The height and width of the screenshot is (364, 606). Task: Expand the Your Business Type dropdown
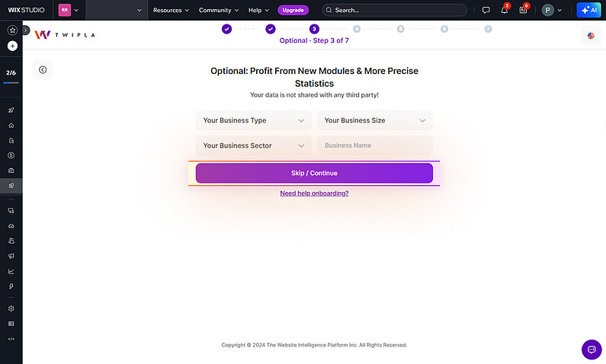point(254,120)
